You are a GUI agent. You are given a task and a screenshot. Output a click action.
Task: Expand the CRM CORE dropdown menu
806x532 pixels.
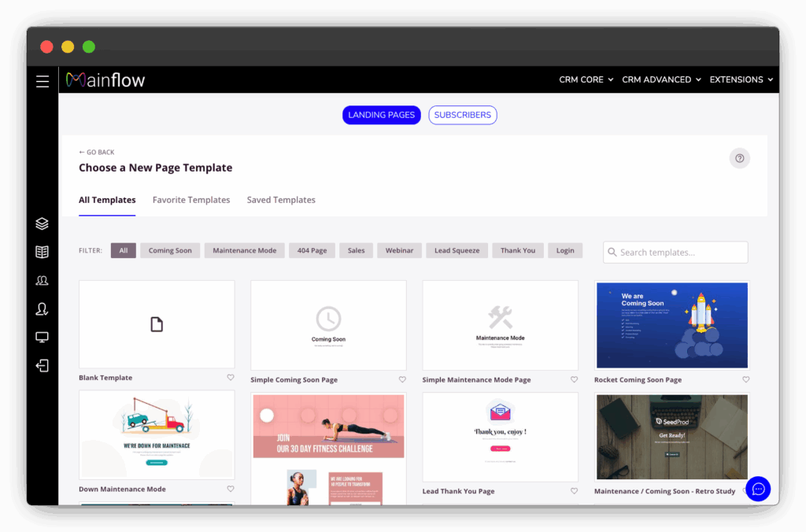tap(586, 79)
